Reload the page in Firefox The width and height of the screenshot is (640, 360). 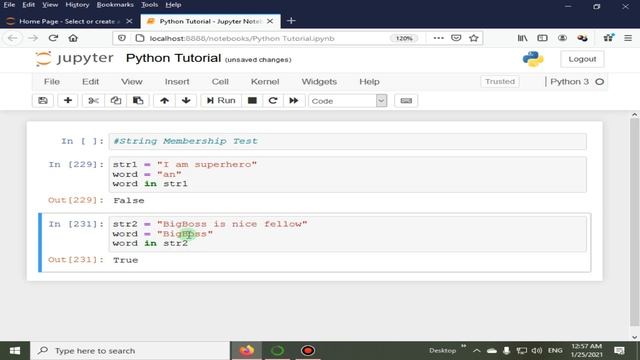pyautogui.click(x=53, y=38)
